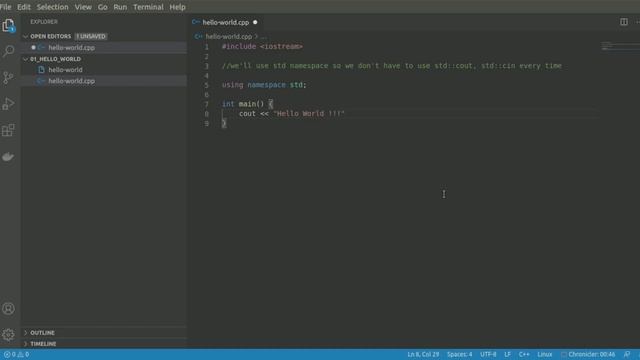Click the closing brace on line 9

(224, 123)
